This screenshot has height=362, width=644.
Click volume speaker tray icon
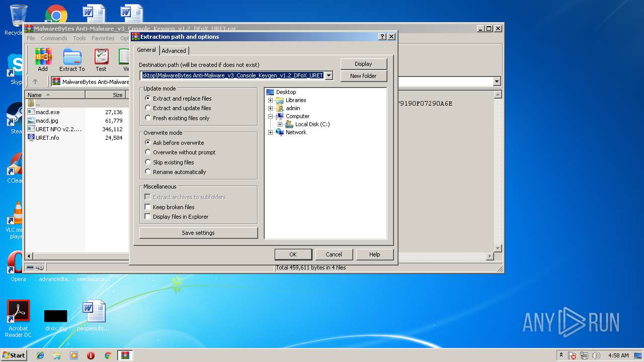(x=596, y=355)
